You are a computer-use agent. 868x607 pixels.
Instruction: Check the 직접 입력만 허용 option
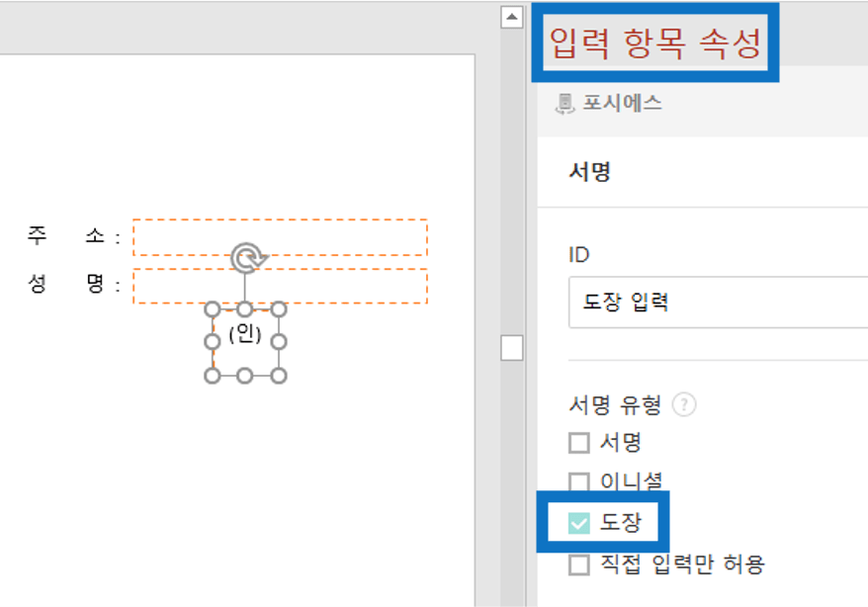click(x=579, y=564)
